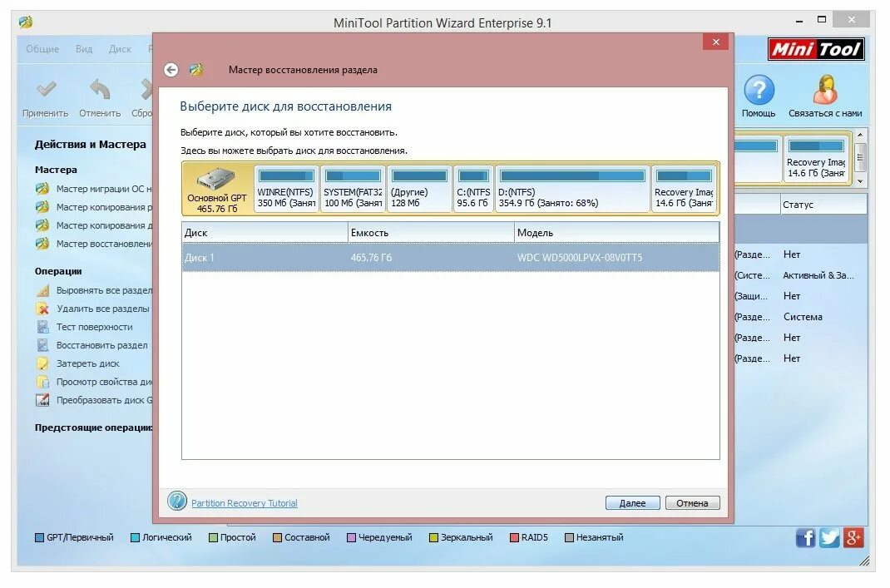This screenshot has height=588, width=890.
Task: Click the Диск column header
Action: point(265,233)
